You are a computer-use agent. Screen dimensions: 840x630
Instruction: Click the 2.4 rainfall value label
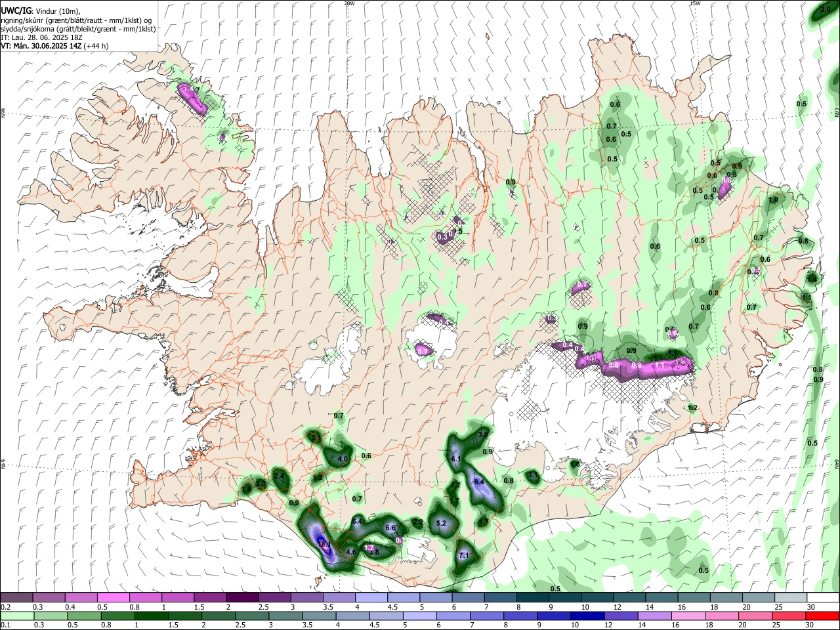pyautogui.click(x=279, y=476)
